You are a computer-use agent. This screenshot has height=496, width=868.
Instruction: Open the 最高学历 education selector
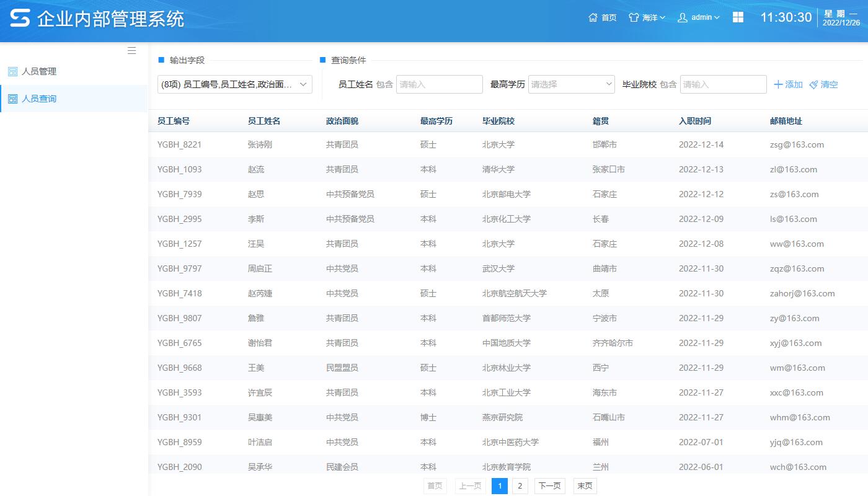(570, 84)
